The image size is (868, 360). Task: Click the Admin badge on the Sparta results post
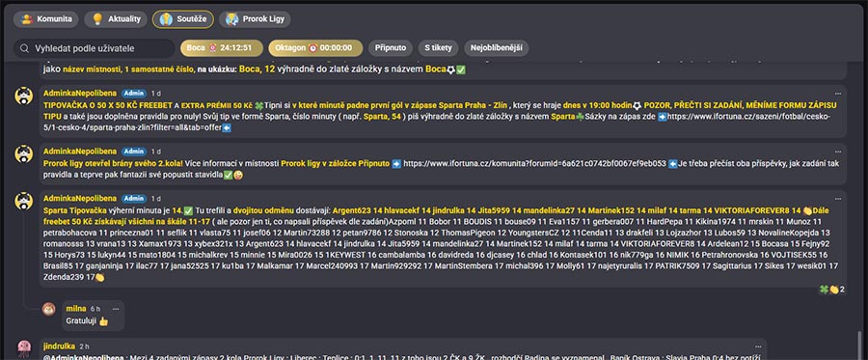[x=134, y=198]
